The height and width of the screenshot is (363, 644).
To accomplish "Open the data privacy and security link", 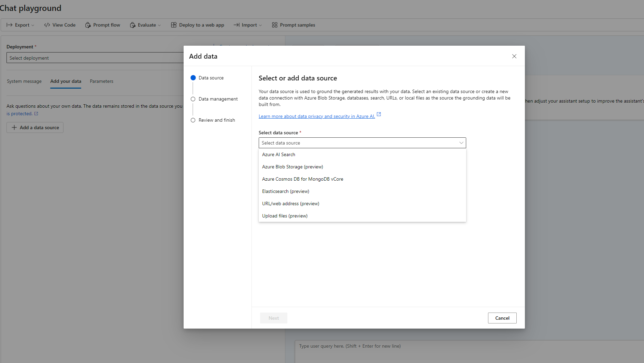I will click(317, 116).
